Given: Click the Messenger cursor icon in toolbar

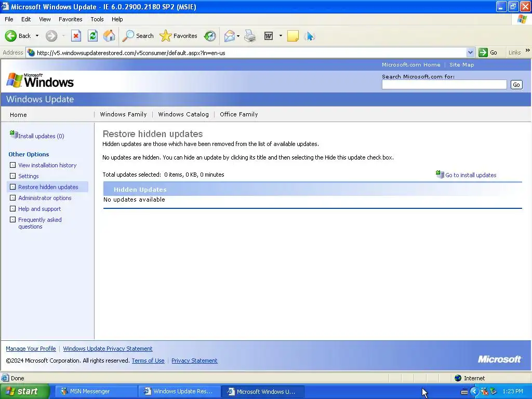Looking at the screenshot, I should 310,36.
